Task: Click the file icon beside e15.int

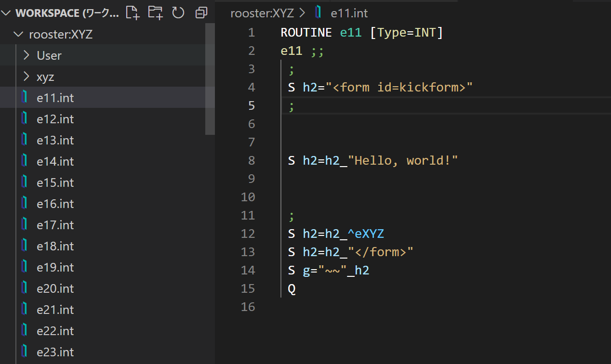Action: [25, 182]
